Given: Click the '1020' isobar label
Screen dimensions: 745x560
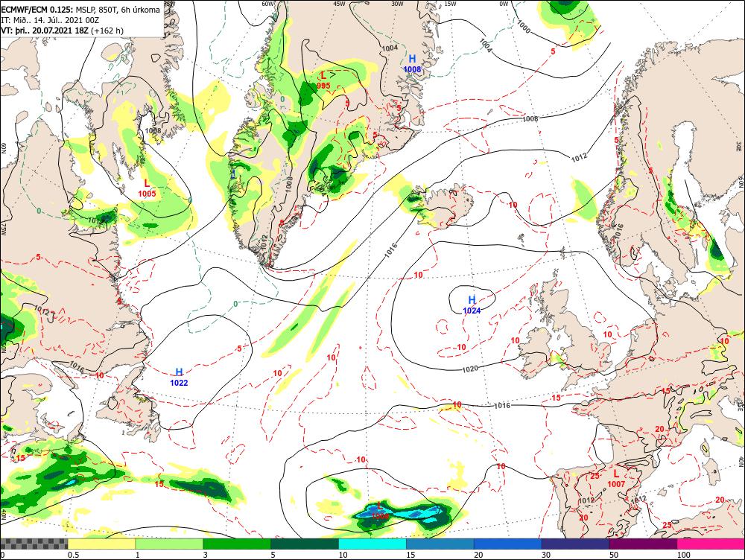Looking at the screenshot, I should 470,369.
